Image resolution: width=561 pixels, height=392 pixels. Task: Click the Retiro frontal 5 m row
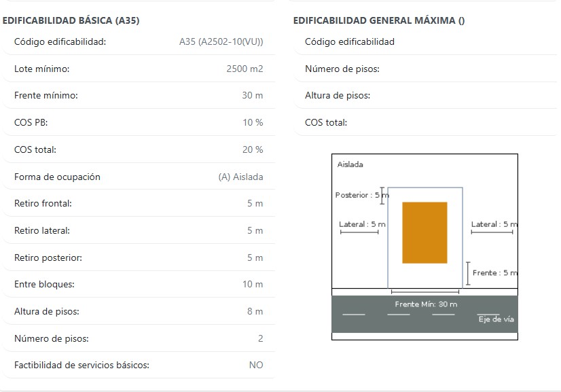(x=139, y=203)
